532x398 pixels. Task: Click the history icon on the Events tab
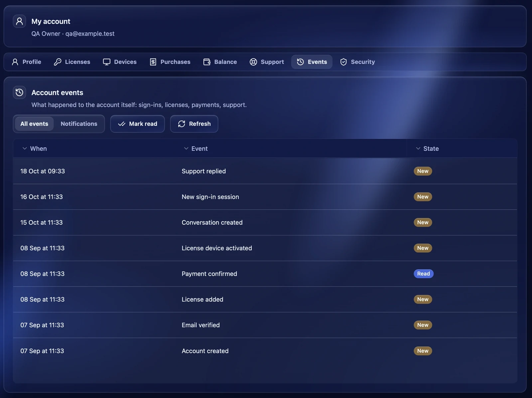[300, 62]
